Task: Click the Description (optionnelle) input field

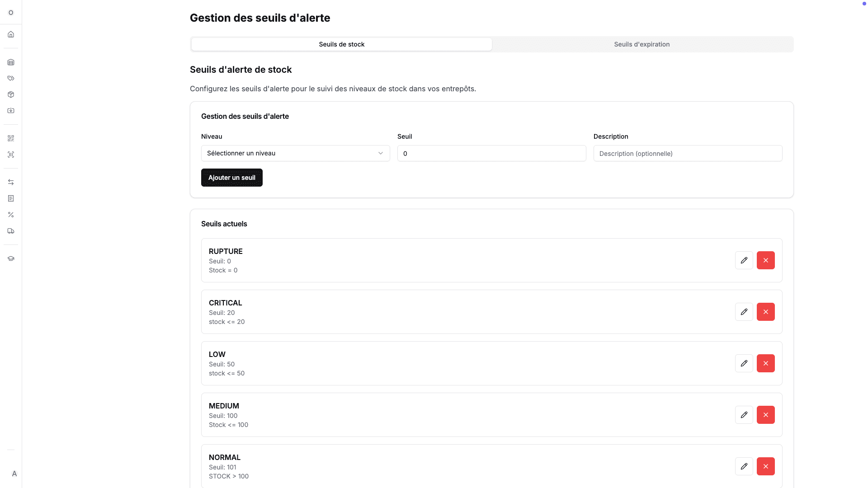Action: coord(688,154)
